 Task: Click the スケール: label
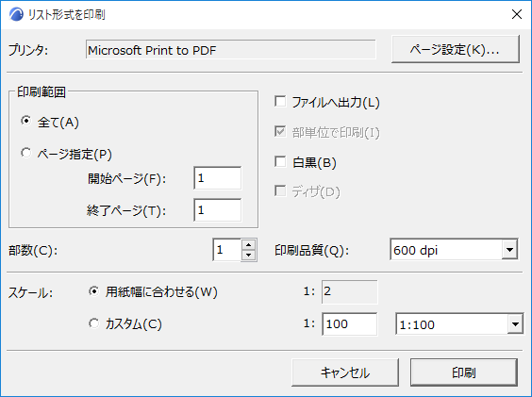pyautogui.click(x=30, y=292)
